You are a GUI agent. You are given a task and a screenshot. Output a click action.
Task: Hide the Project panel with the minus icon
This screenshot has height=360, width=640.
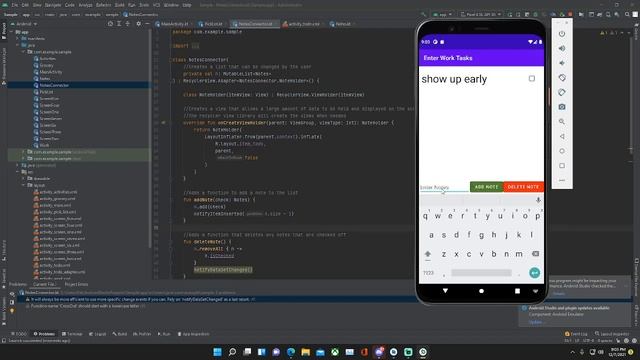[x=147, y=24]
